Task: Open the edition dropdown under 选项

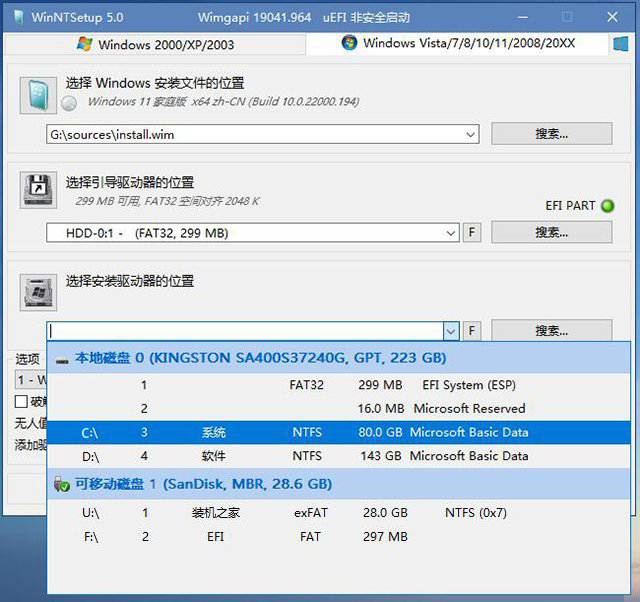Action: click(31, 380)
